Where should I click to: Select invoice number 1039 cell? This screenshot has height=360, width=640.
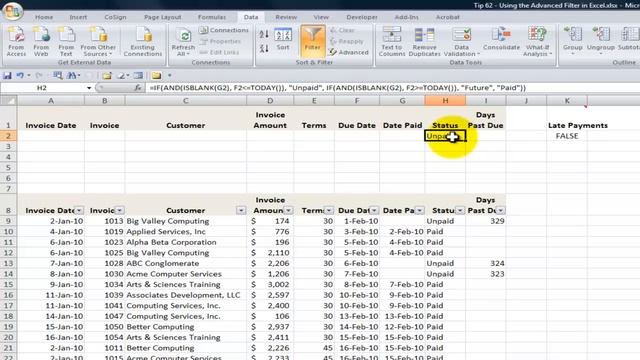104,295
